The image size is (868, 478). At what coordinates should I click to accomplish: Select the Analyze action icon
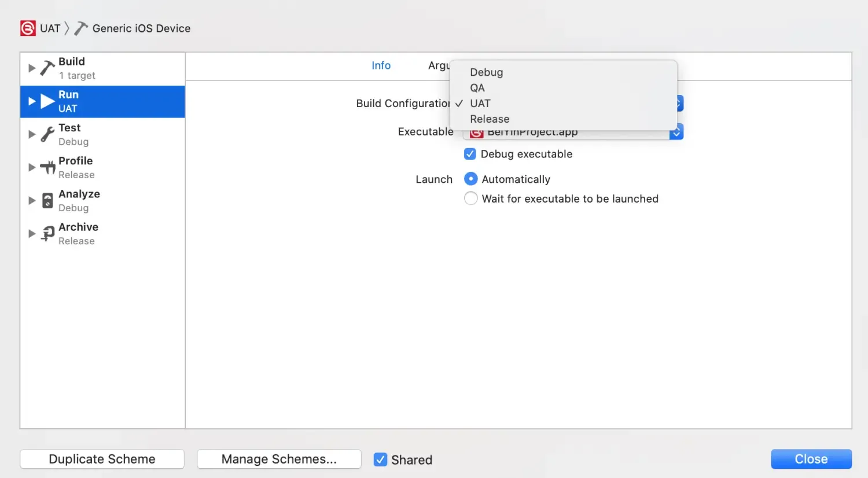tap(46, 200)
